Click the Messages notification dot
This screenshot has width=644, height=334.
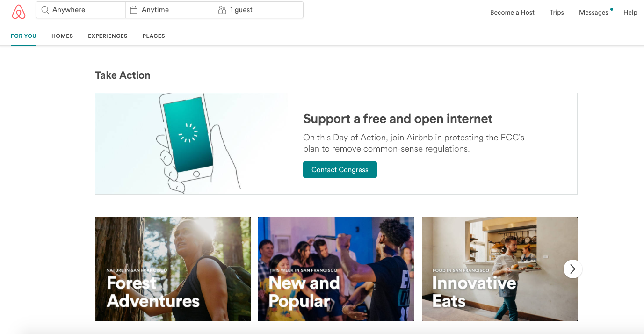pyautogui.click(x=612, y=9)
